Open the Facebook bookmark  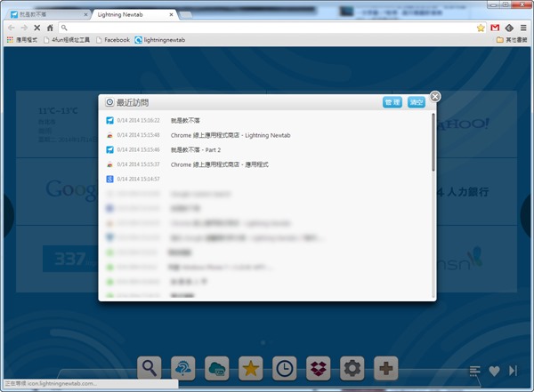(x=113, y=40)
